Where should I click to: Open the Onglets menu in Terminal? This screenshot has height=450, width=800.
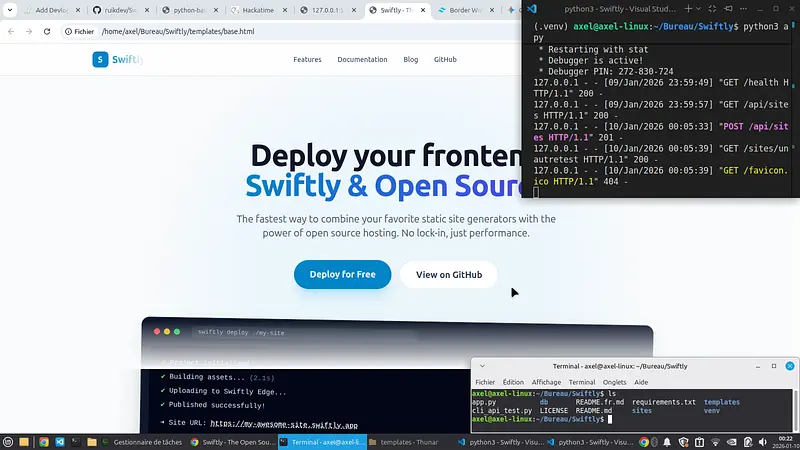tap(614, 382)
